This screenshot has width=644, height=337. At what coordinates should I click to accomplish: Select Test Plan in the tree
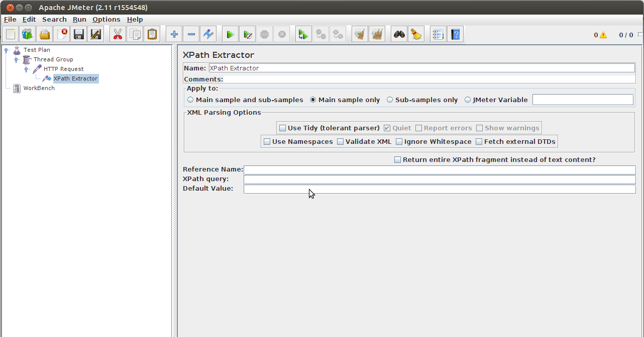click(37, 50)
